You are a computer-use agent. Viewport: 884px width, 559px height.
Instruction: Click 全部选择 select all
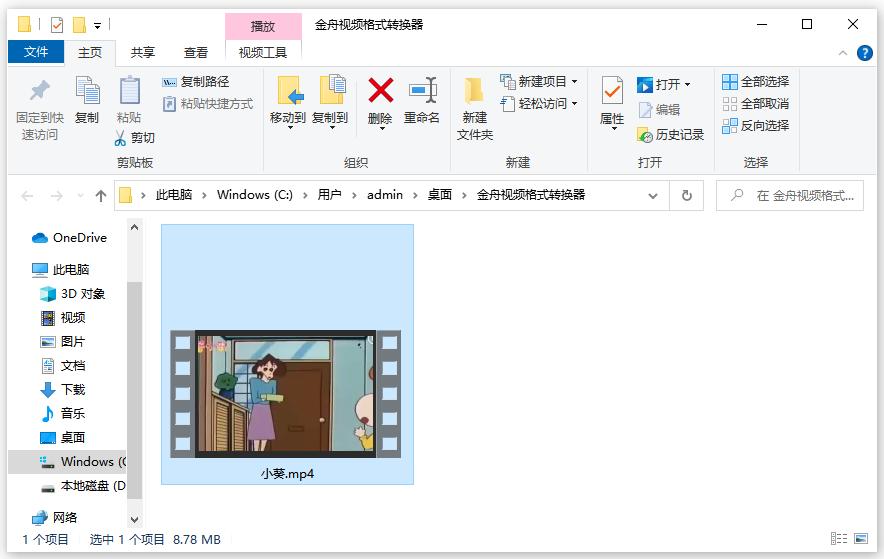(755, 82)
